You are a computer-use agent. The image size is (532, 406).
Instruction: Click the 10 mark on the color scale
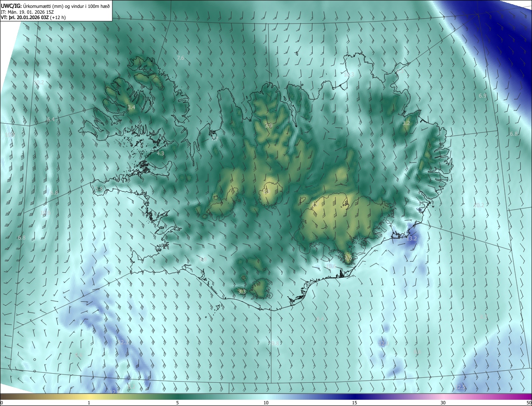266,403
